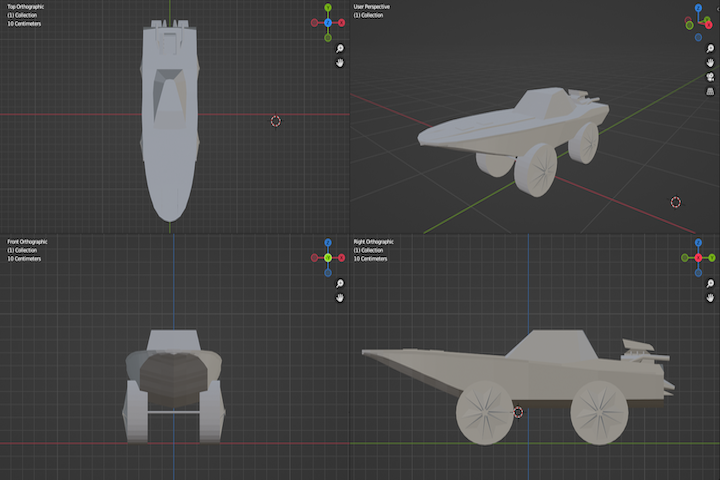Click pan hand icon in Front Orthographic viewport
This screenshot has height=480, width=720.
340,297
